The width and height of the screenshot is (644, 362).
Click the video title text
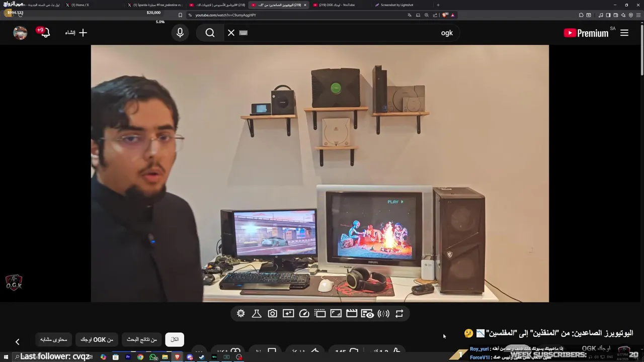tap(548, 333)
